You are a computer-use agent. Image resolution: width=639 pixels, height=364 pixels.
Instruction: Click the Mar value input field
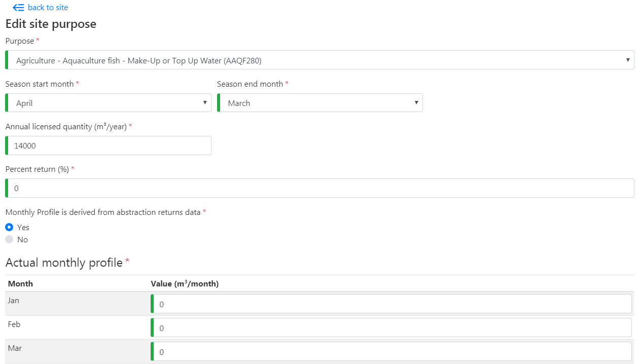pos(392,352)
